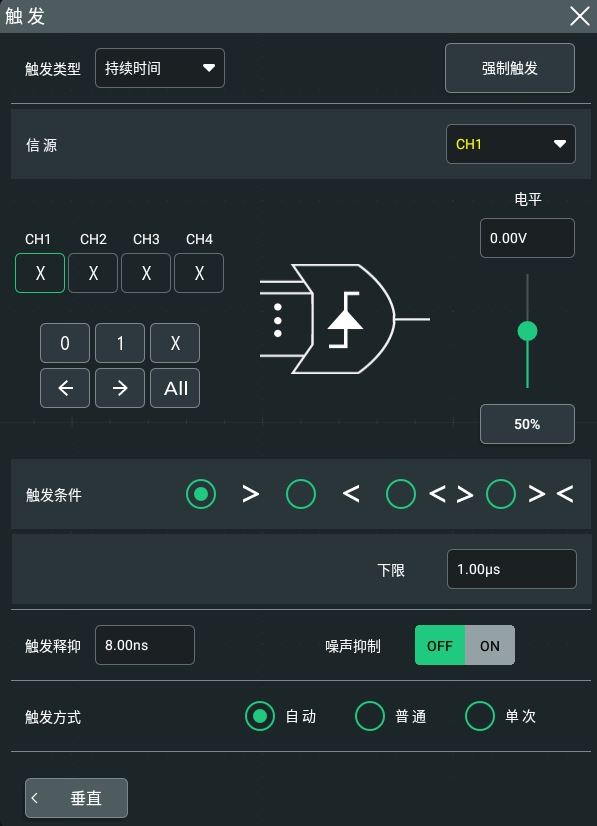Screen dimensions: 597x826
Task: Choose the <> trigger condition
Action: (401, 494)
